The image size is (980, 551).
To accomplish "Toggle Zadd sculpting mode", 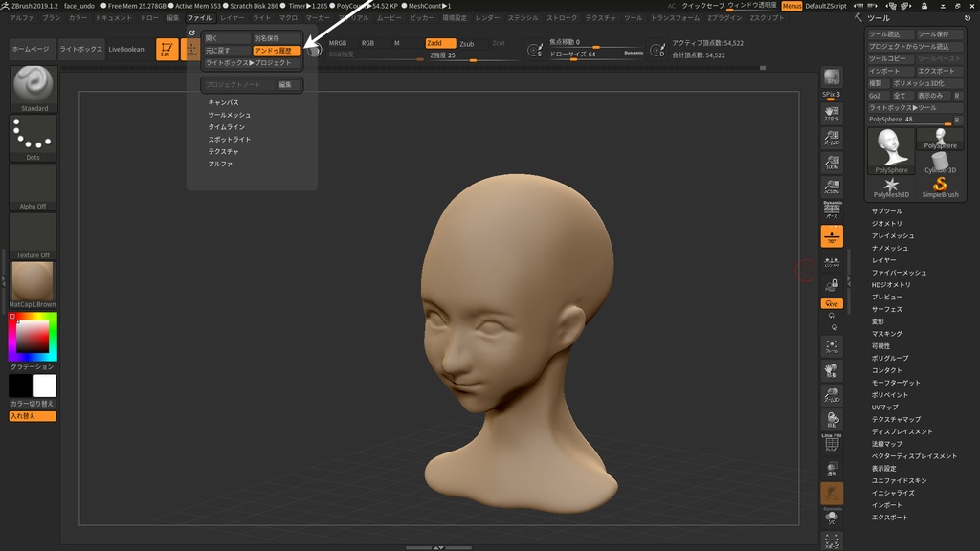I will [x=440, y=43].
